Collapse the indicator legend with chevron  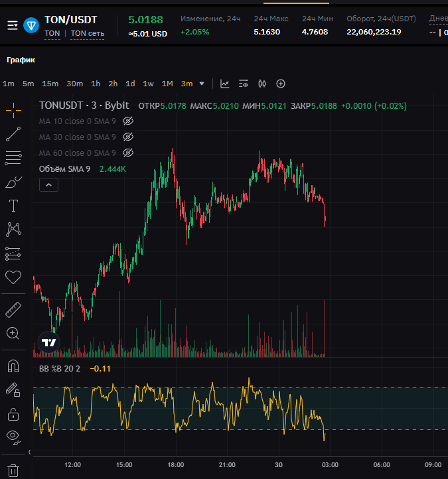[x=48, y=185]
